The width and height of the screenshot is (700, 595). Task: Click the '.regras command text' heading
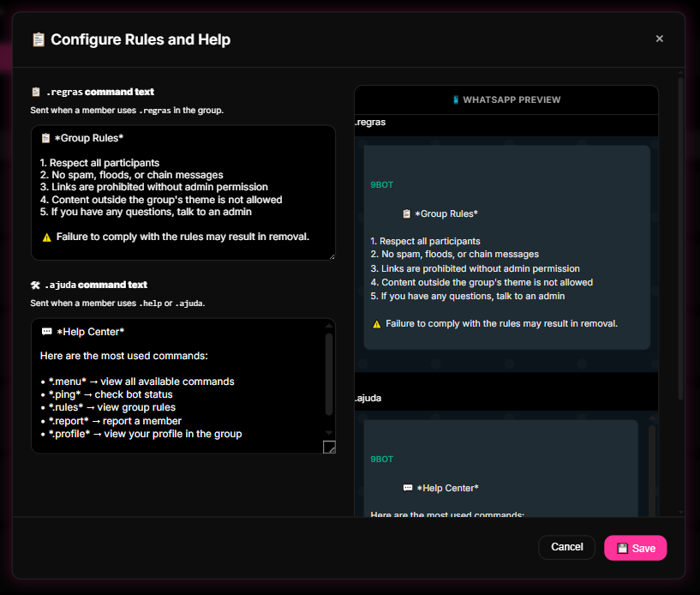tap(100, 92)
